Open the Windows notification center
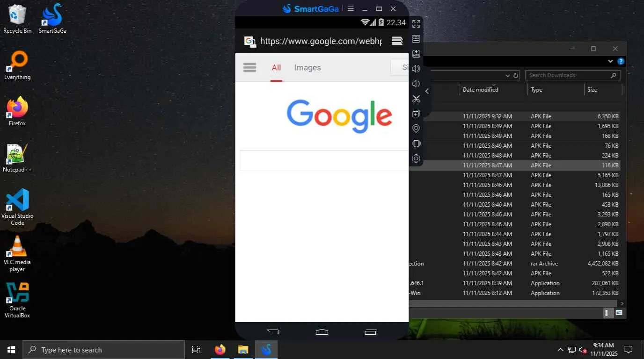Image resolution: width=644 pixels, height=359 pixels. point(629,350)
